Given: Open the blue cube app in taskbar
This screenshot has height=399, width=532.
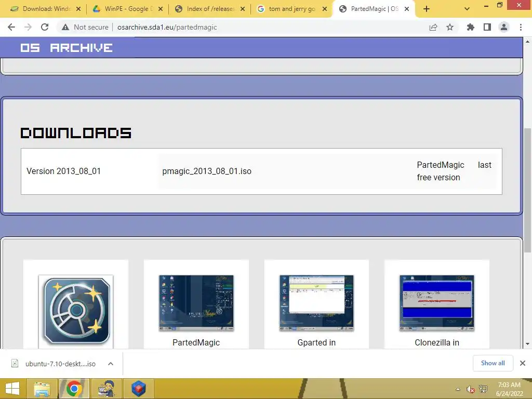Looking at the screenshot, I should 138,389.
